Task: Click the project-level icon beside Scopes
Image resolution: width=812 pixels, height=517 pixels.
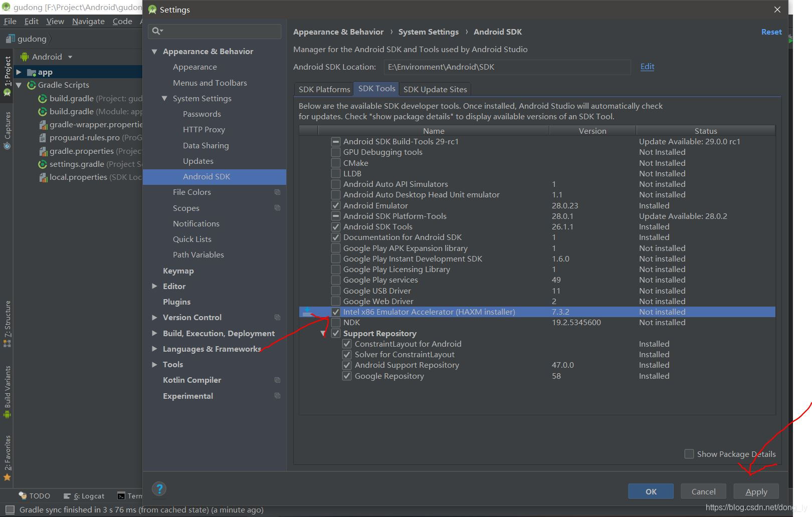Action: pos(277,208)
